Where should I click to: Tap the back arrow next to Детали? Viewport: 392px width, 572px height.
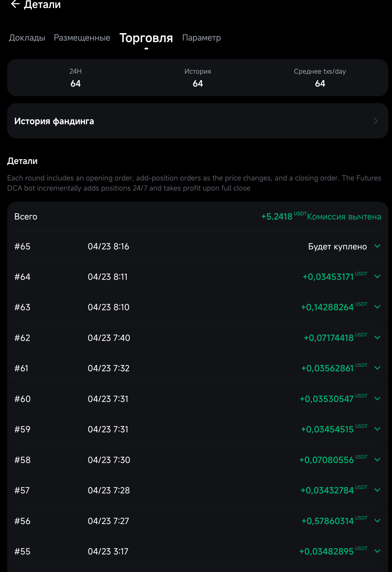tap(15, 4)
